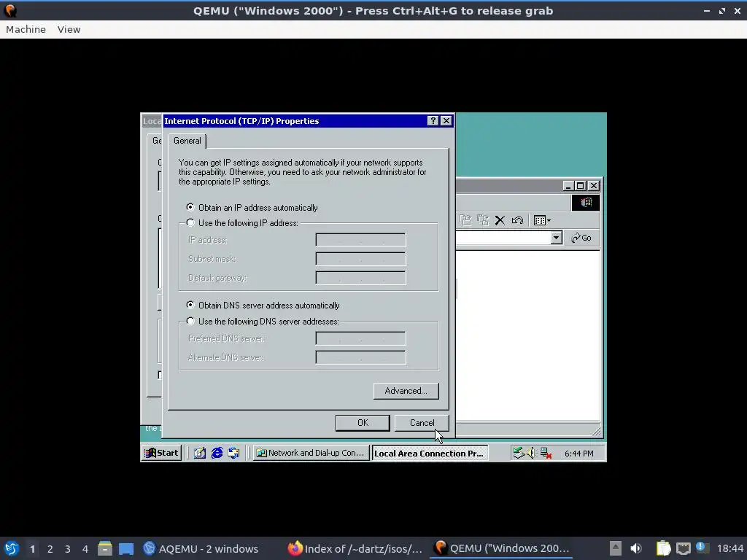Click Show Desktop quick launch icon
This screenshot has width=747, height=560.
(x=200, y=453)
